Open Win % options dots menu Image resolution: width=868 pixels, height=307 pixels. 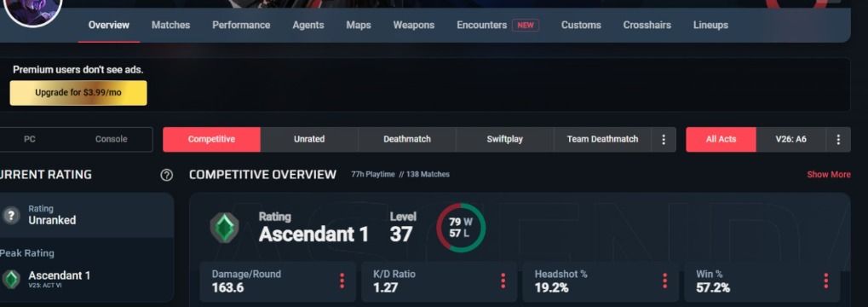click(825, 281)
